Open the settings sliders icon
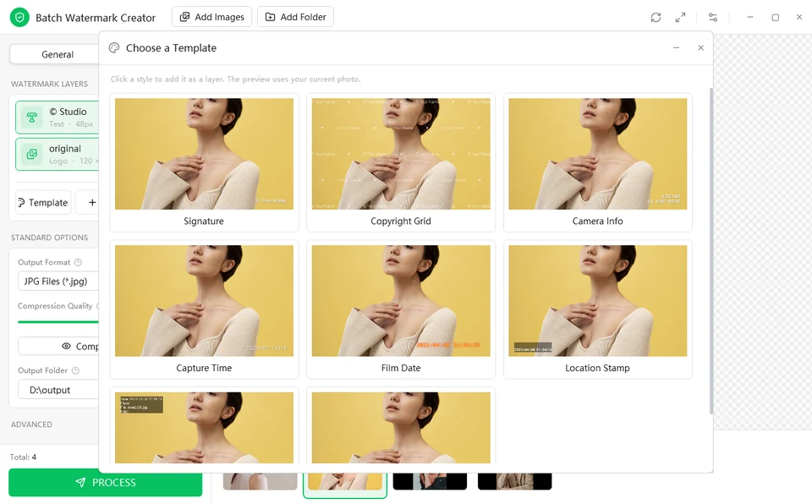 click(713, 17)
